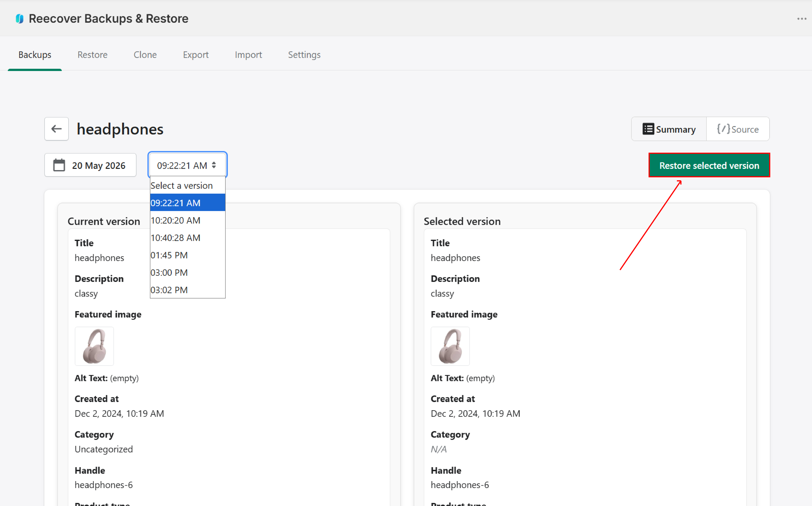Click the Source code braces icon

[x=723, y=129]
